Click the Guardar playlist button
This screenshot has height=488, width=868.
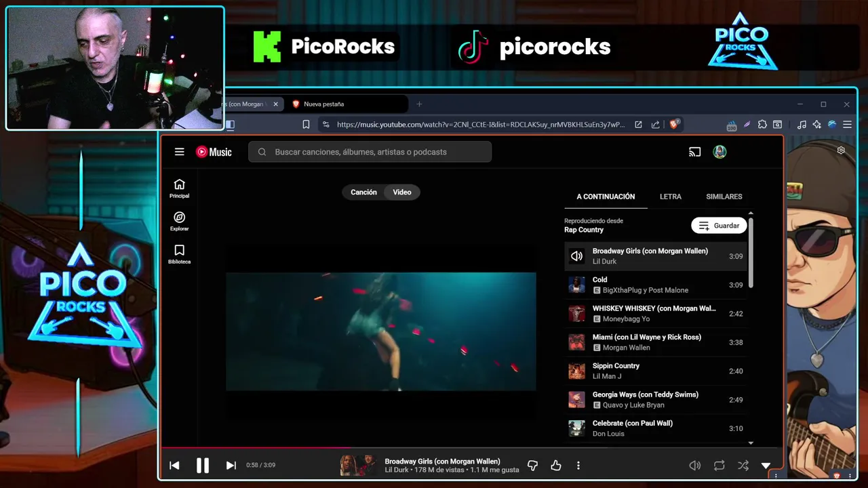pyautogui.click(x=719, y=226)
